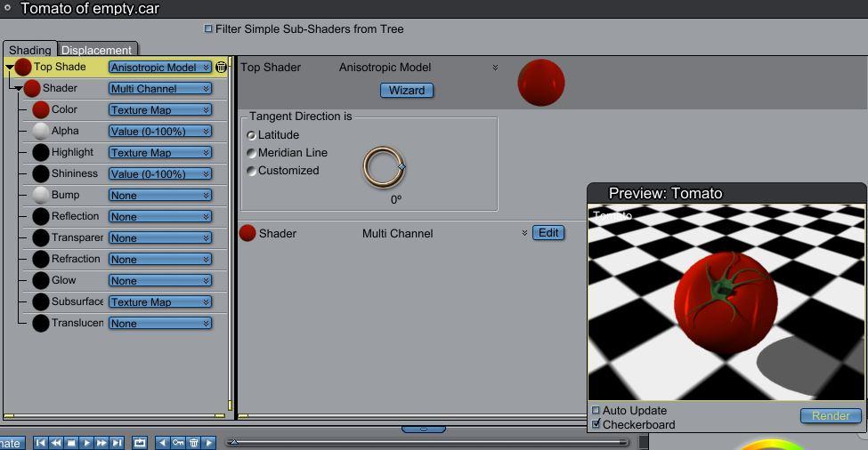Click the tangent angle dial
The image size is (868, 450).
tap(385, 166)
